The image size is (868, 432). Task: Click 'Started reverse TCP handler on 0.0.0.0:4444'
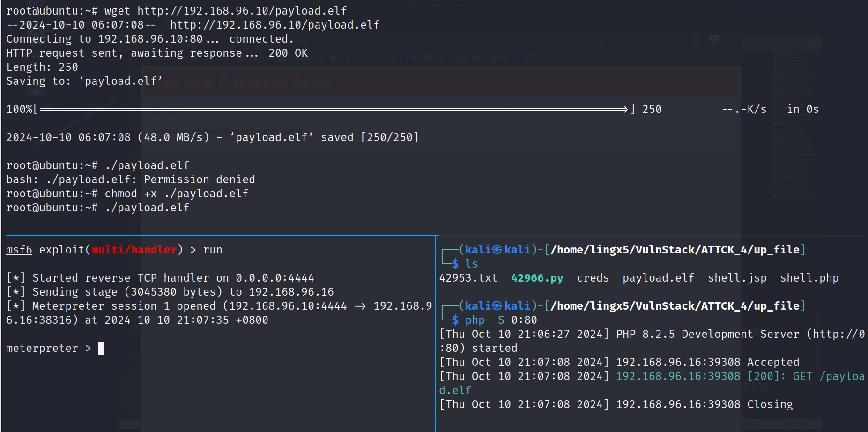(173, 278)
